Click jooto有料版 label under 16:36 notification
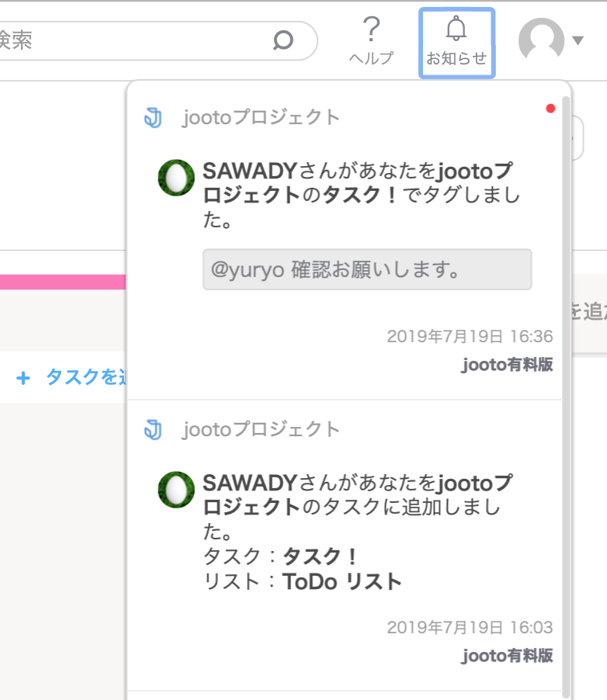Screen dimensions: 607x700 coord(508,365)
